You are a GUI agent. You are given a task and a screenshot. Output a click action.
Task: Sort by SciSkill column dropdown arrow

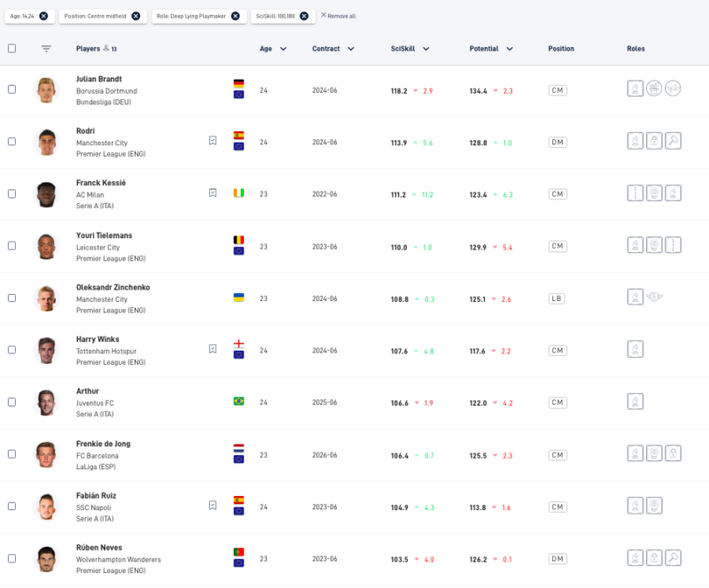(426, 49)
